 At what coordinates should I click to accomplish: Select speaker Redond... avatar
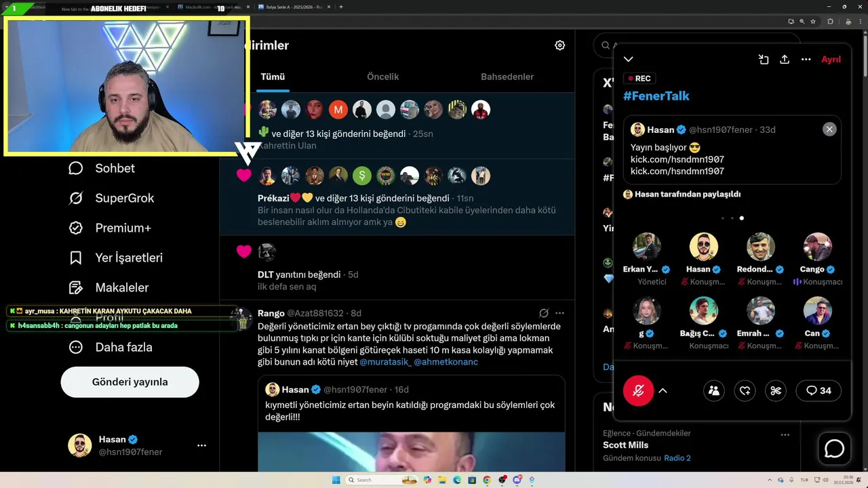760,247
